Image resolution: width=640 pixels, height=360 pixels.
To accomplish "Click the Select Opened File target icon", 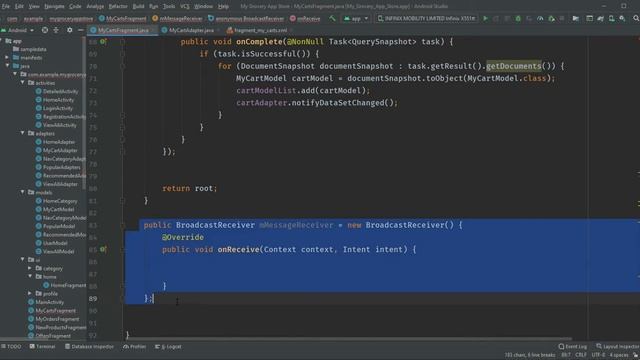I will (x=45, y=30).
